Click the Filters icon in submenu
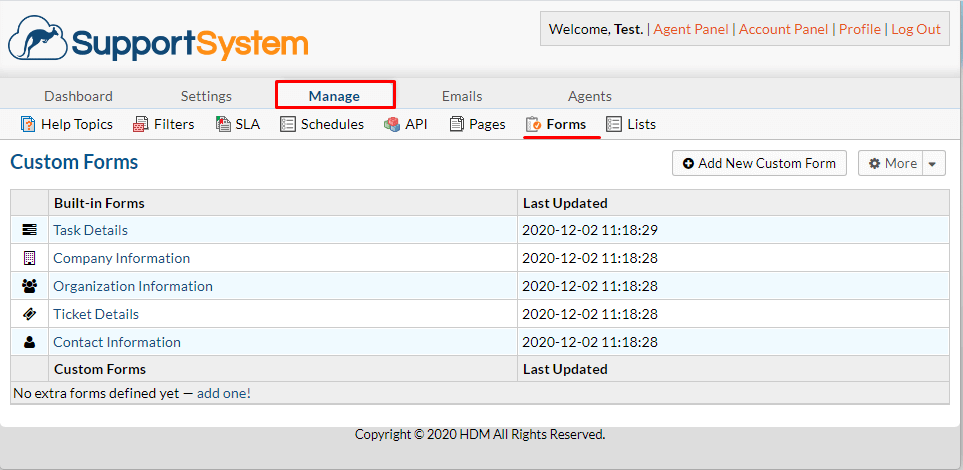Screen dimensions: 963x470 141,125
